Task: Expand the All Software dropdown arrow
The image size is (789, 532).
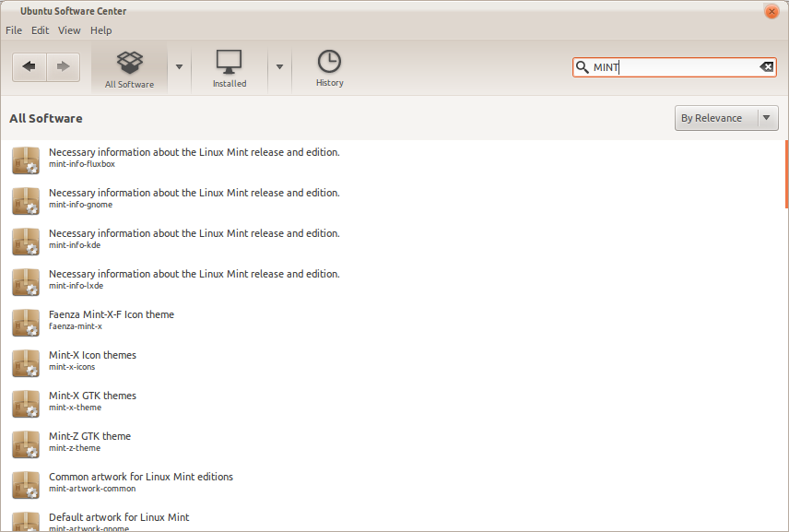Action: [x=179, y=67]
